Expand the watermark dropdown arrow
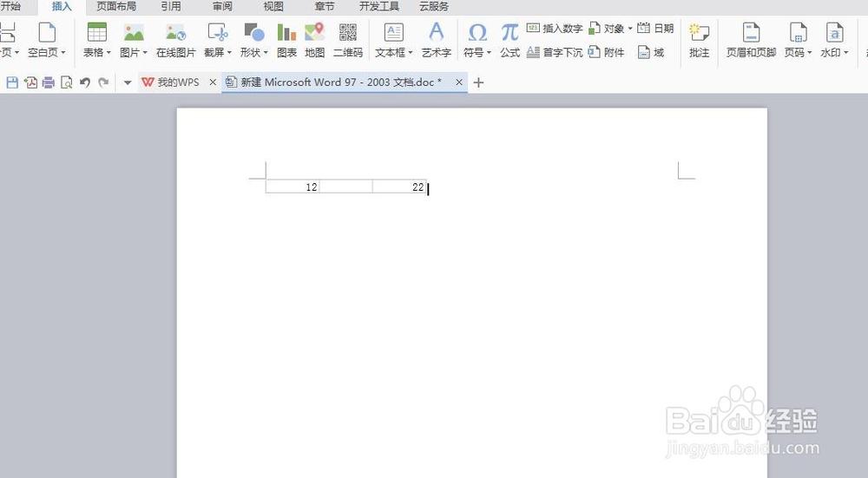Viewport: 868px width, 478px height. [x=845, y=53]
